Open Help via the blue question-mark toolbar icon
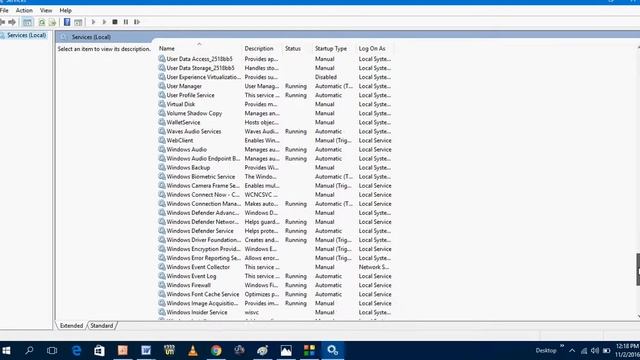640x360 pixels. coord(67,22)
